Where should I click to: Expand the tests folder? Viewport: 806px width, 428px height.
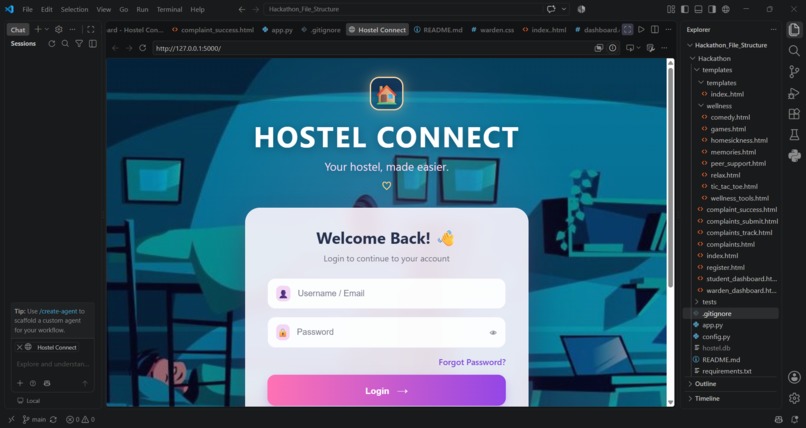tap(709, 302)
